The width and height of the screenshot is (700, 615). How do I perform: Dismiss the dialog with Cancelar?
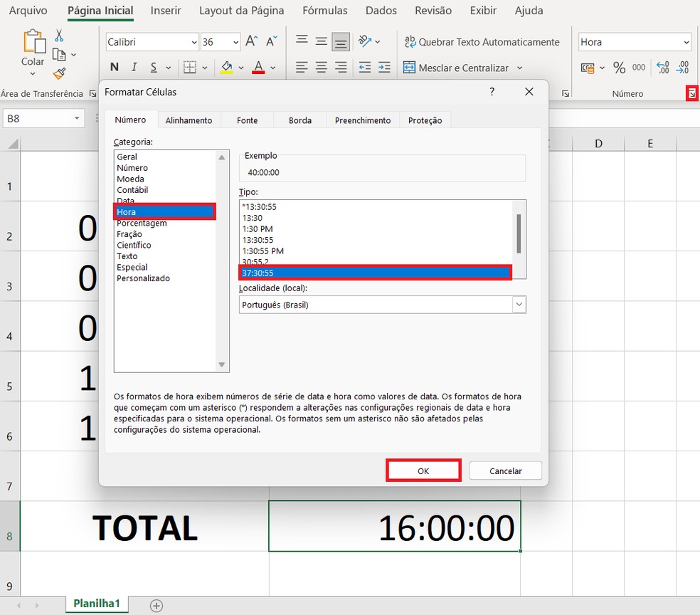(x=505, y=471)
